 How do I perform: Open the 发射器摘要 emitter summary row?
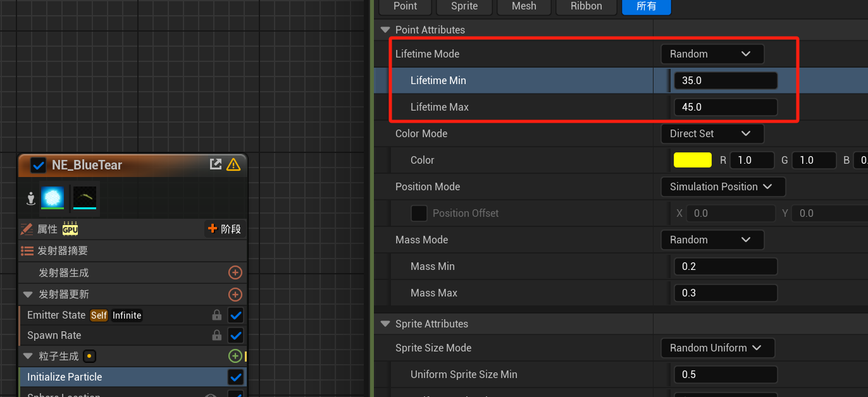tap(133, 251)
